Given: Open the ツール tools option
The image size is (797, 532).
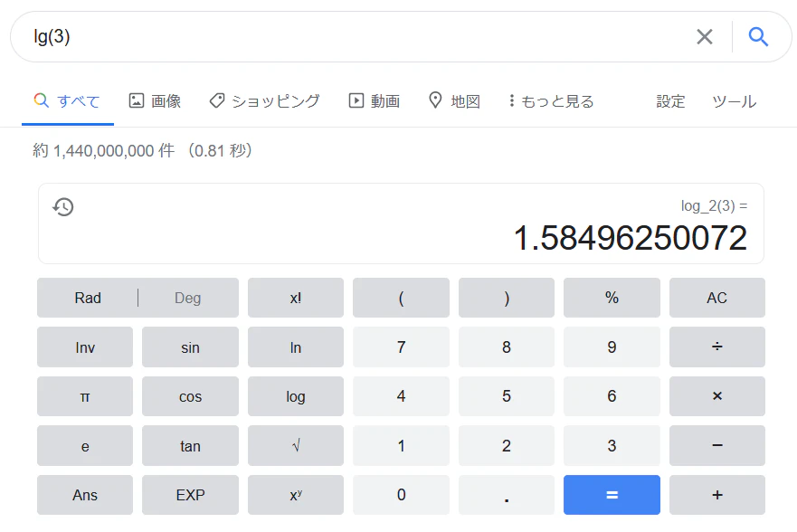Looking at the screenshot, I should coord(734,101).
